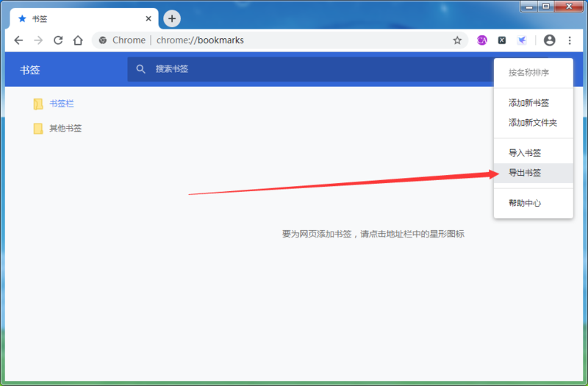Go back with the browser back arrow
Image resolution: width=588 pixels, height=386 pixels.
coord(18,40)
